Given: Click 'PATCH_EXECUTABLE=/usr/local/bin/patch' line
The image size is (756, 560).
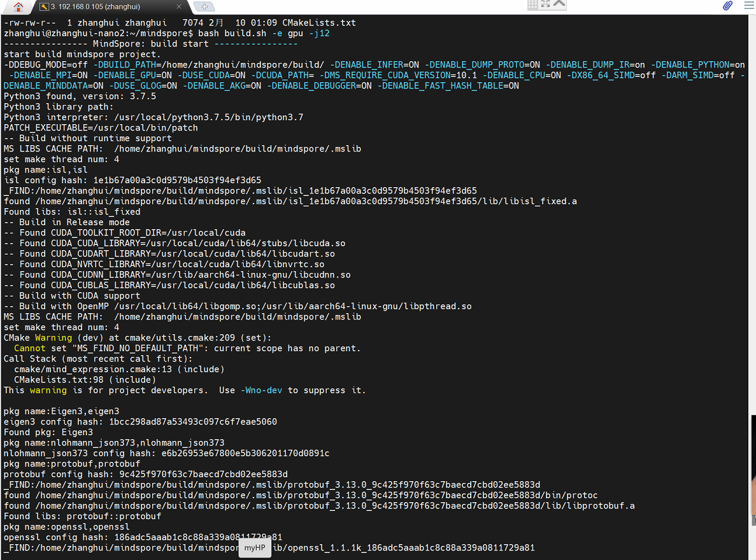Looking at the screenshot, I should click(101, 128).
